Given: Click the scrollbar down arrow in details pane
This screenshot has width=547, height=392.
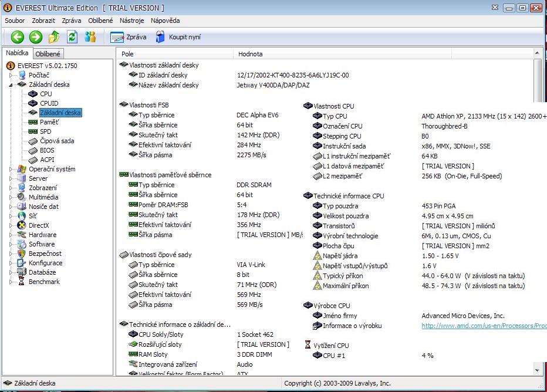Looking at the screenshot, I should click(x=537, y=370).
